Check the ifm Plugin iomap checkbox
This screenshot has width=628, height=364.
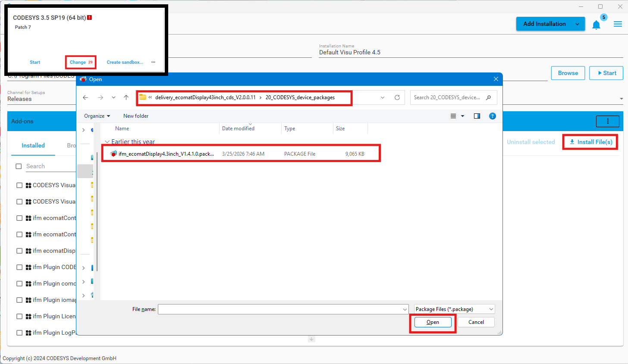point(19,300)
